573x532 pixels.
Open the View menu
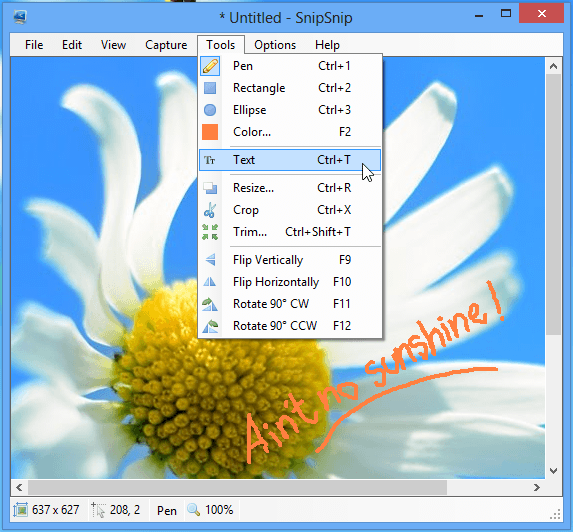click(113, 45)
